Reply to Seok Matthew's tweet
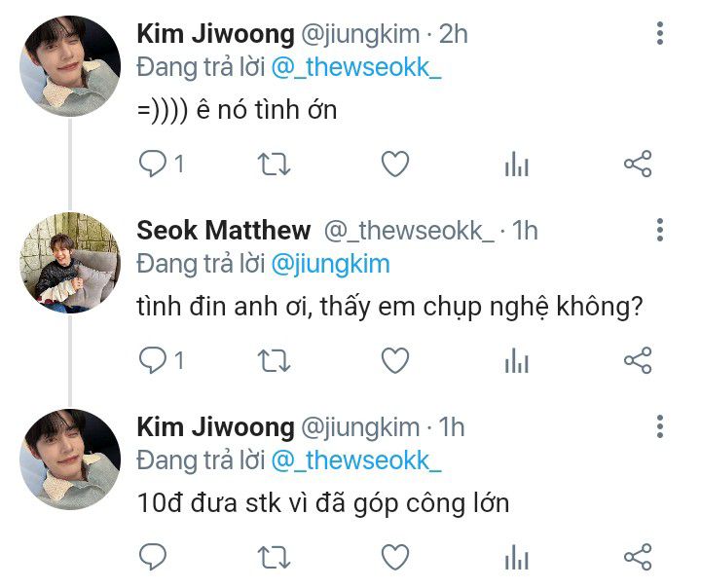The width and height of the screenshot is (701, 588). pos(153,360)
